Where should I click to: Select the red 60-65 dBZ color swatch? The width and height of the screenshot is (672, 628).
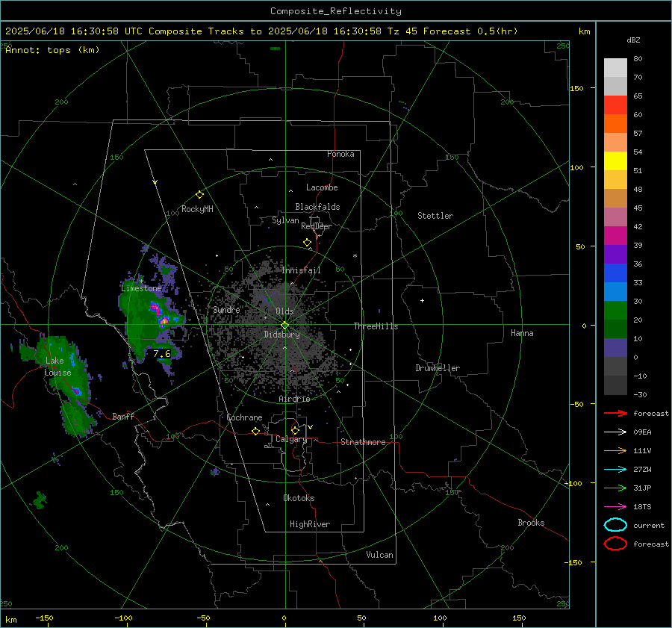[615, 105]
